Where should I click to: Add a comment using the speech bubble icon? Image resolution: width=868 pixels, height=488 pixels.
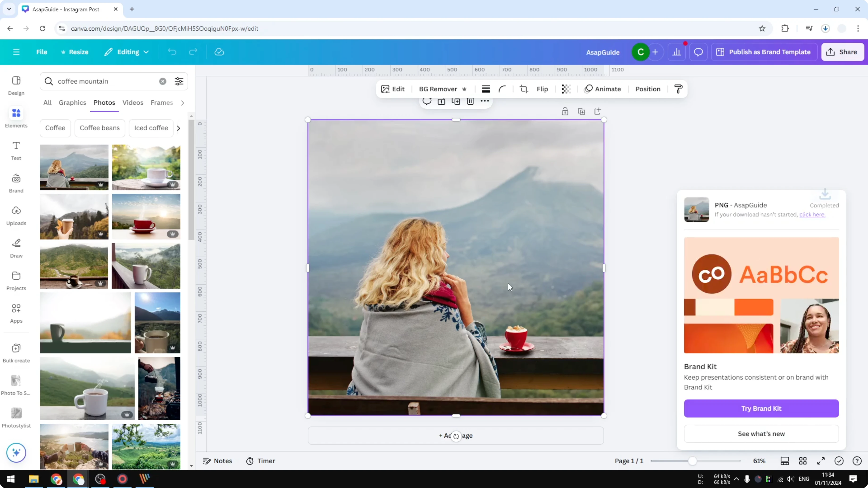[427, 101]
